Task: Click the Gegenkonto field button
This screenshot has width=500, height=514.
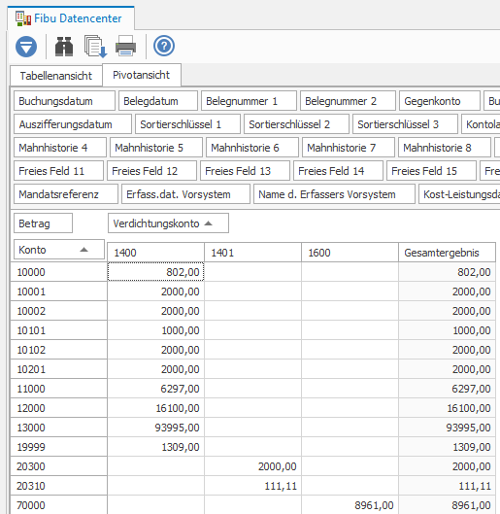Action: click(x=440, y=101)
